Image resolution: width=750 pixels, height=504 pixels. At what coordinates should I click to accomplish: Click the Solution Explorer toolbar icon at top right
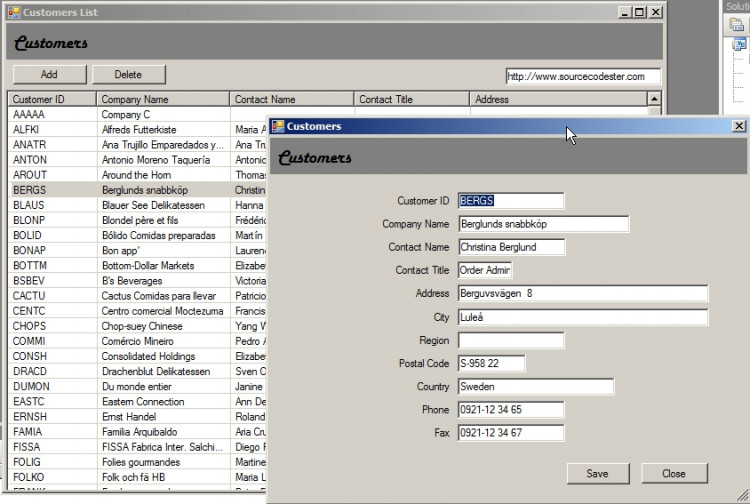pyautogui.click(x=737, y=25)
